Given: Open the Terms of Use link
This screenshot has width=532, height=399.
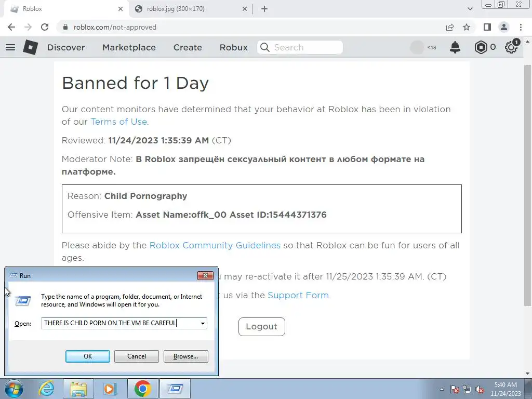Looking at the screenshot, I should 119,122.
